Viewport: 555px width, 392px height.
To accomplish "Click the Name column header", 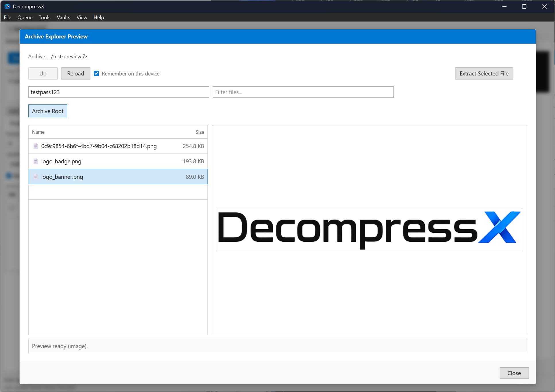I will 38,132.
